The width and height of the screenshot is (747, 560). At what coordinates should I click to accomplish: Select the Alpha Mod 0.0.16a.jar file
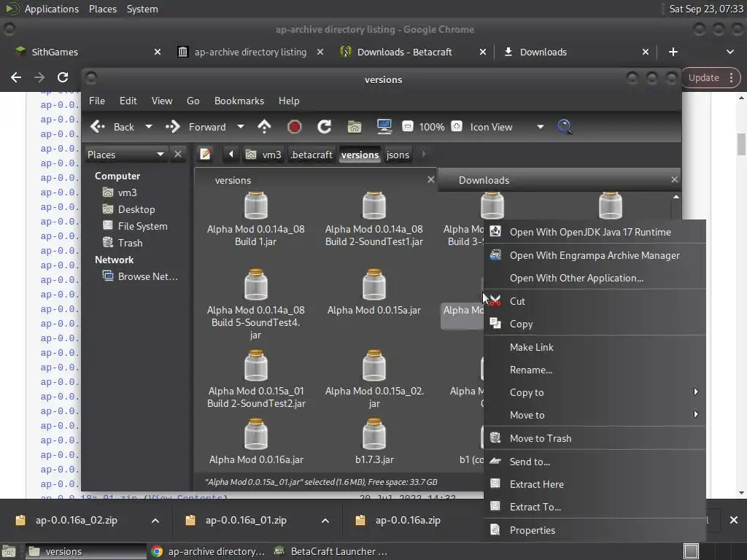tap(256, 442)
